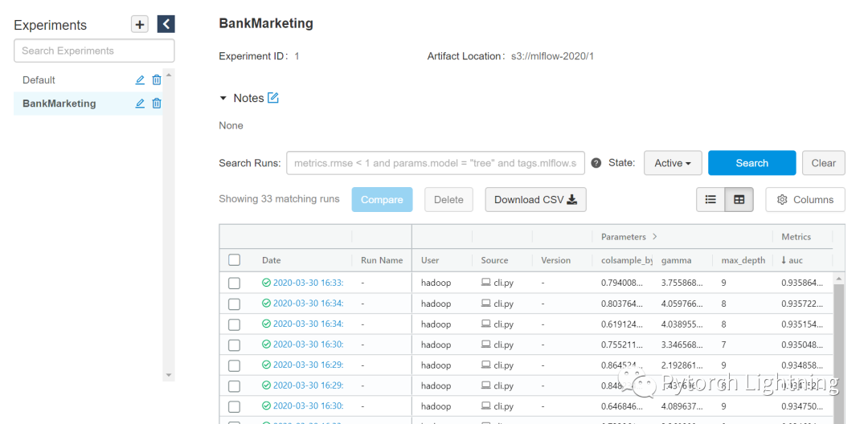This screenshot has height=424, width=868.
Task: Click colsample value 0.755211
Action: point(622,345)
